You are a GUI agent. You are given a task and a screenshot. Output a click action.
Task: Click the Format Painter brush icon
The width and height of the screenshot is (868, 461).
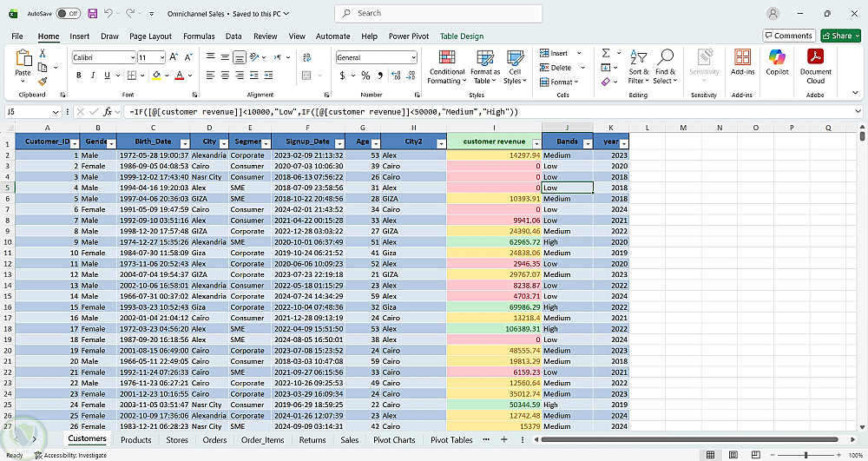tap(43, 82)
